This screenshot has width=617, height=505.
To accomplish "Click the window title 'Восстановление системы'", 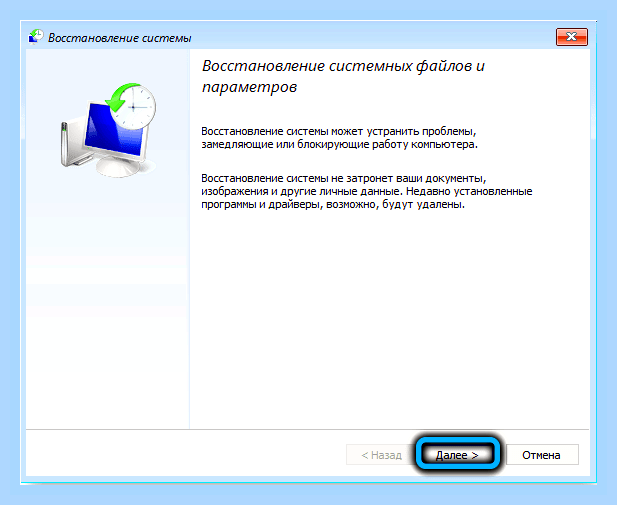I will point(120,38).
